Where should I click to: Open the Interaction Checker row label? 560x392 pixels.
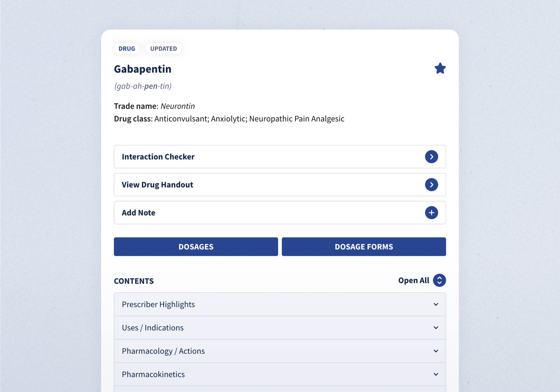[x=158, y=157]
